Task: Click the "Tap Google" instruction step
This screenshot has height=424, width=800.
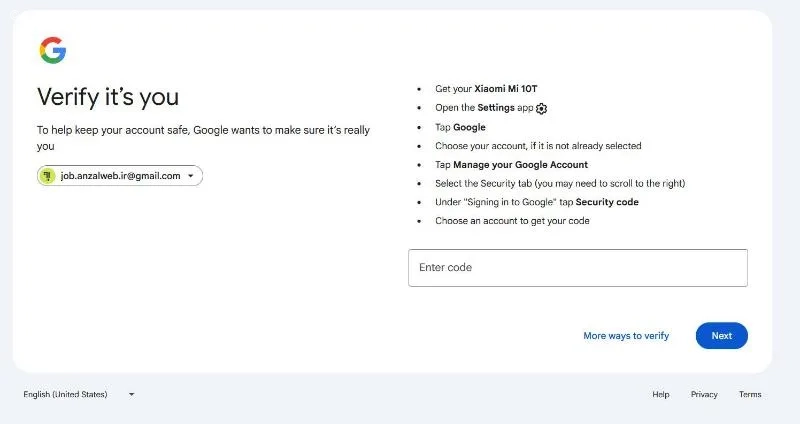Action: 460,128
